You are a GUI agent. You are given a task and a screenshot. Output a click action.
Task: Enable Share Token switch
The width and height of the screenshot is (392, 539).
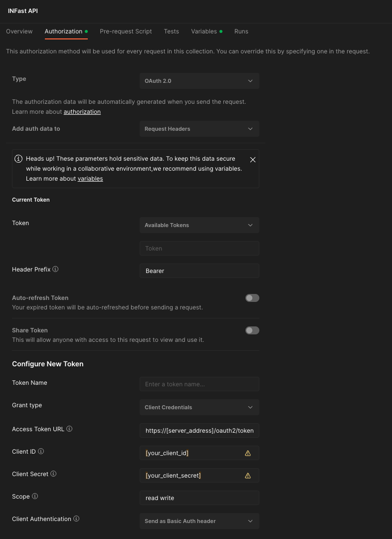[x=252, y=330]
